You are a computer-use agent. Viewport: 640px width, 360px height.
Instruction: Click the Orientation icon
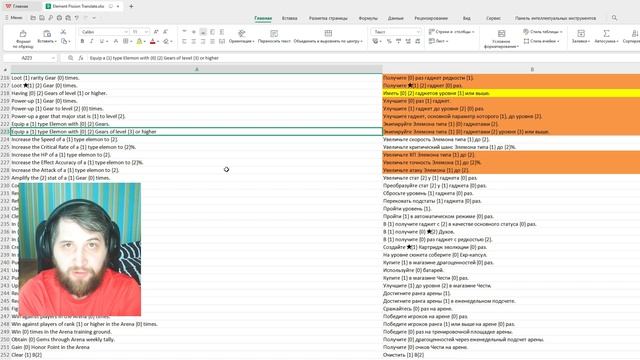tap(242, 33)
